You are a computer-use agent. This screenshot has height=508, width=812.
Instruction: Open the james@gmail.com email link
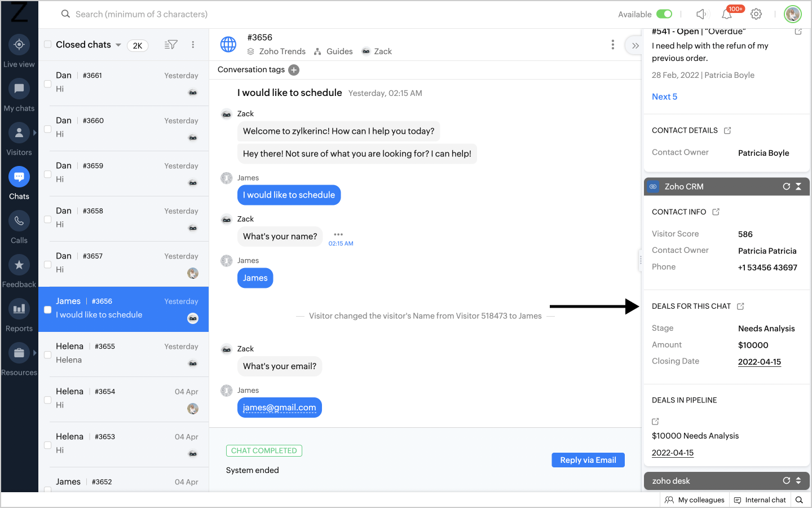point(280,408)
